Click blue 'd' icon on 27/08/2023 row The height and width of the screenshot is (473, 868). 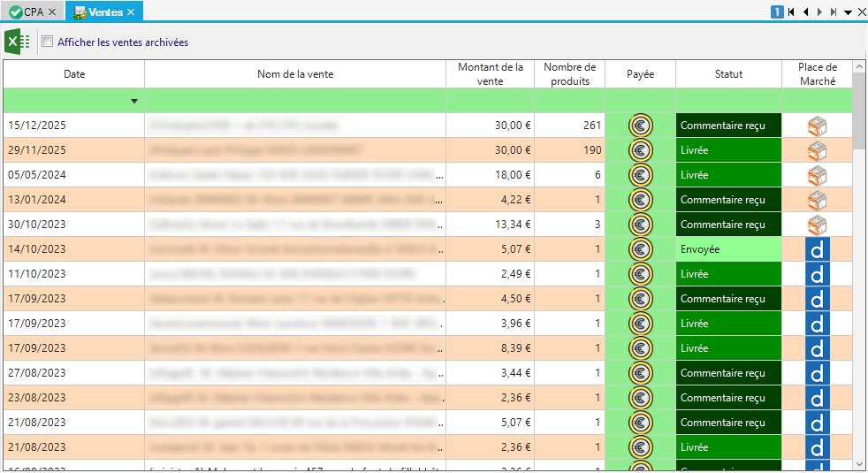(x=817, y=373)
